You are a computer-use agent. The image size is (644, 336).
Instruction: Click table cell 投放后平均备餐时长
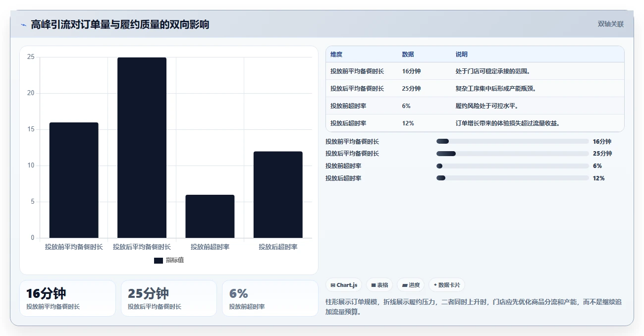(x=357, y=89)
